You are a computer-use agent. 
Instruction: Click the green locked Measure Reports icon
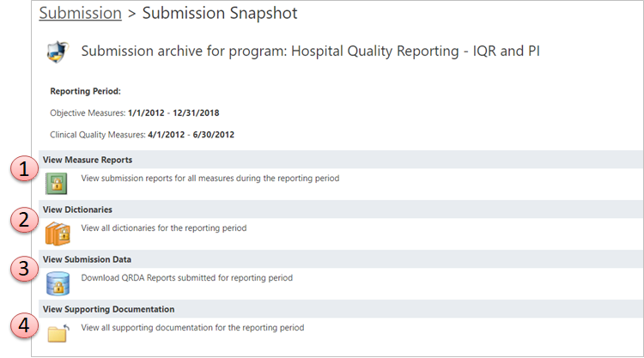click(57, 184)
